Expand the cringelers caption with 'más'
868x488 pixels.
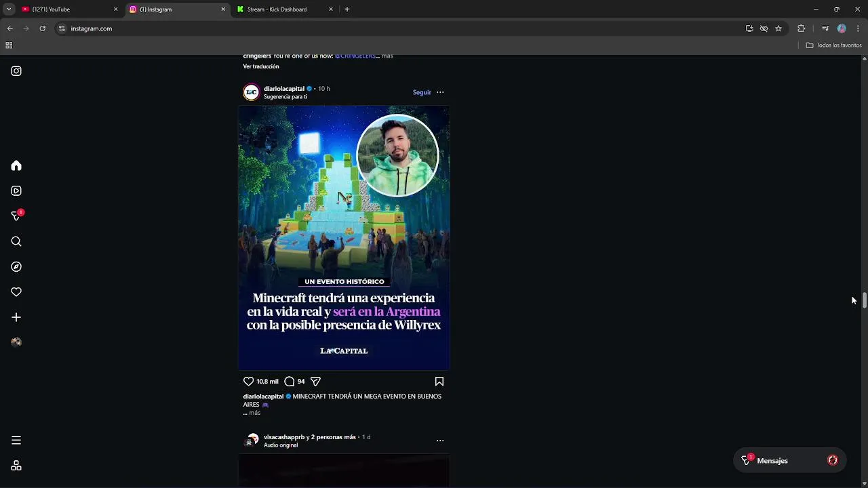point(387,56)
